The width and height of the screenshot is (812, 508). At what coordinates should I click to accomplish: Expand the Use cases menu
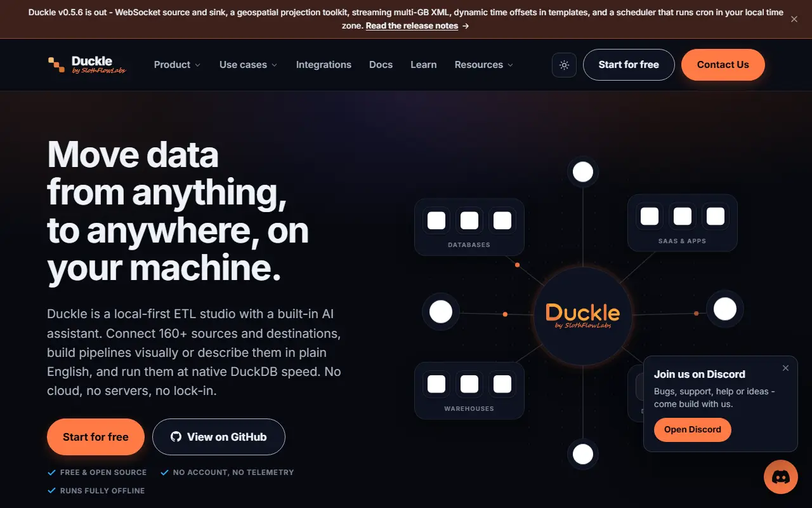(x=248, y=65)
